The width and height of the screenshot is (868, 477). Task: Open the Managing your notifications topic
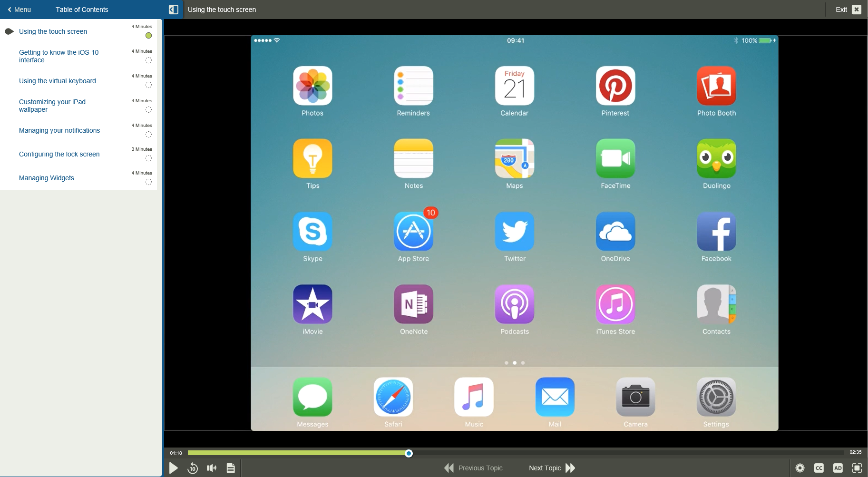(x=59, y=130)
